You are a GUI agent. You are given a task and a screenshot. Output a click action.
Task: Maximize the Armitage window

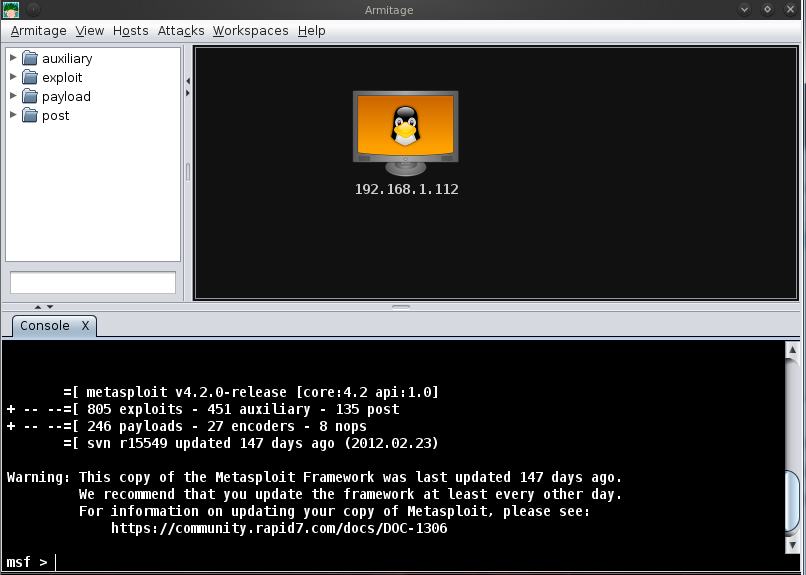pos(767,9)
